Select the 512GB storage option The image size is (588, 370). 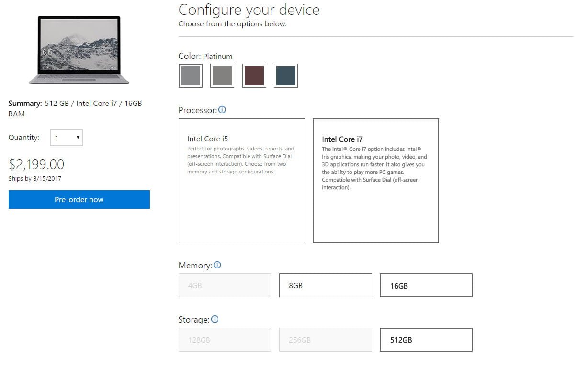click(x=426, y=340)
